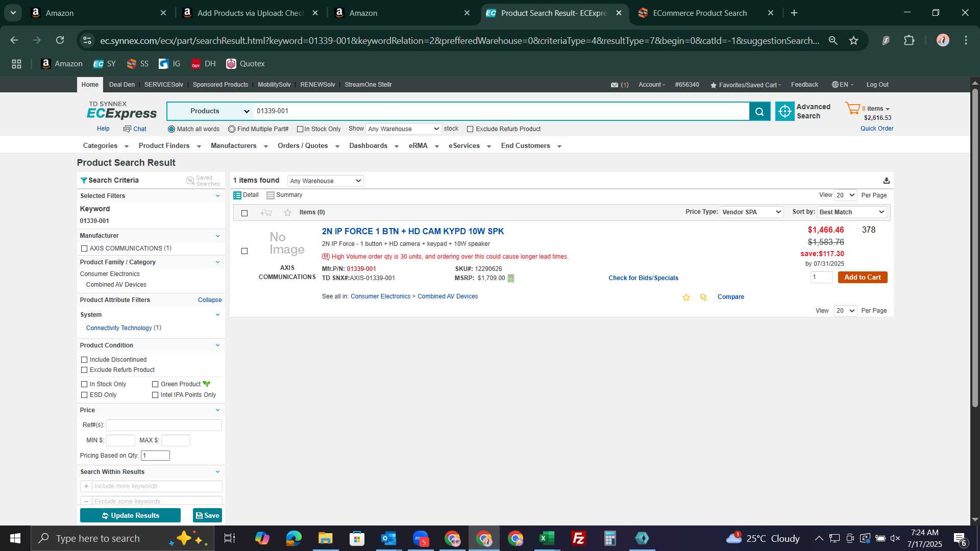The width and height of the screenshot is (980, 551).
Task: Open the shopping cart icon
Action: (x=852, y=108)
